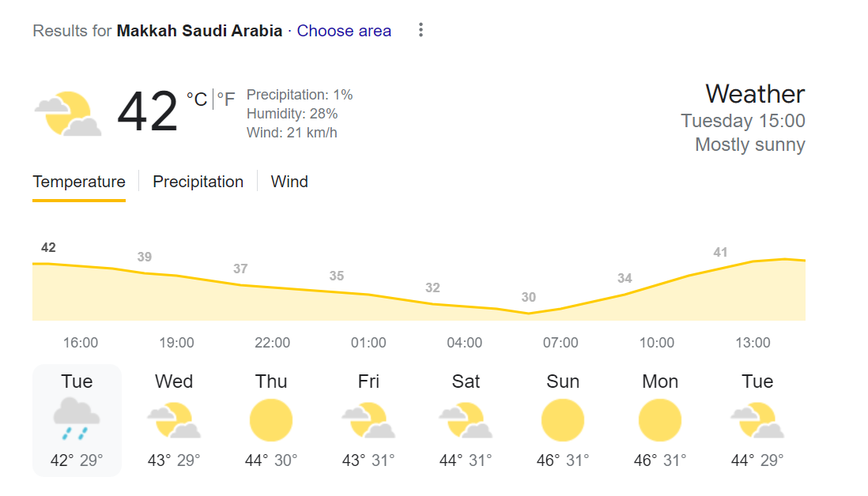Click the 07:00 point on temperature graph
868x496 pixels.
click(x=560, y=309)
